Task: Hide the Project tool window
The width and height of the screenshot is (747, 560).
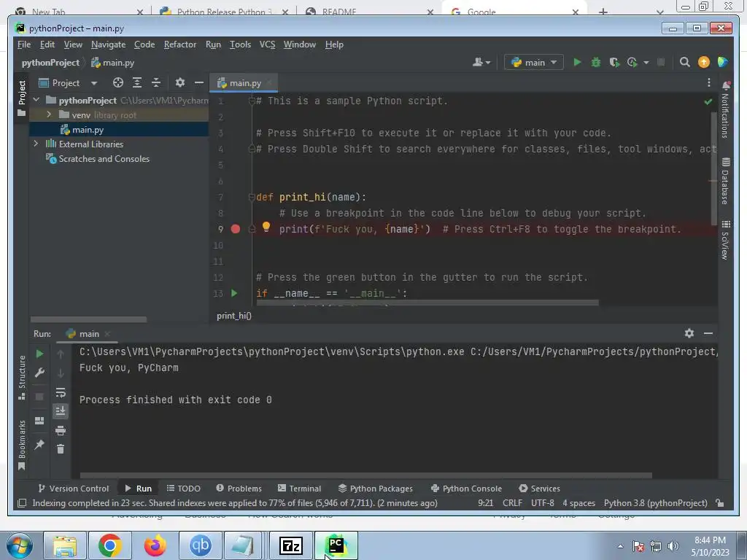Action: [x=199, y=83]
